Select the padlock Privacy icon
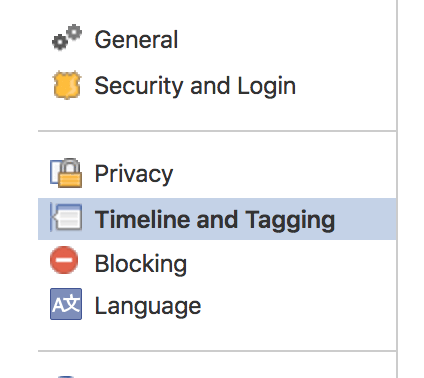 click(66, 173)
